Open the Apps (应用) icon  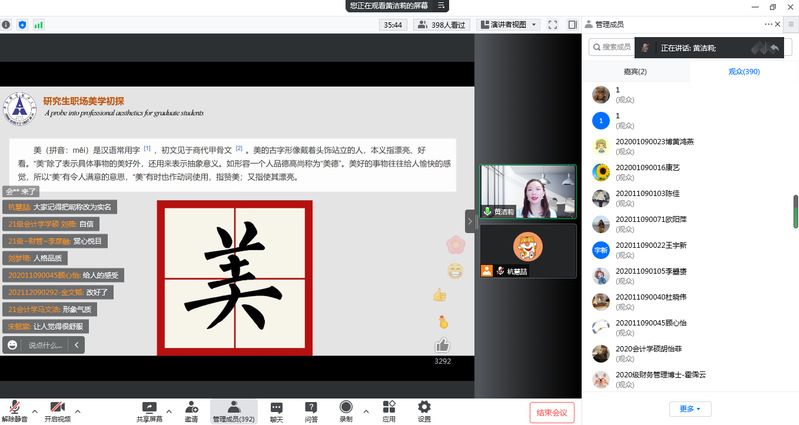click(x=388, y=407)
